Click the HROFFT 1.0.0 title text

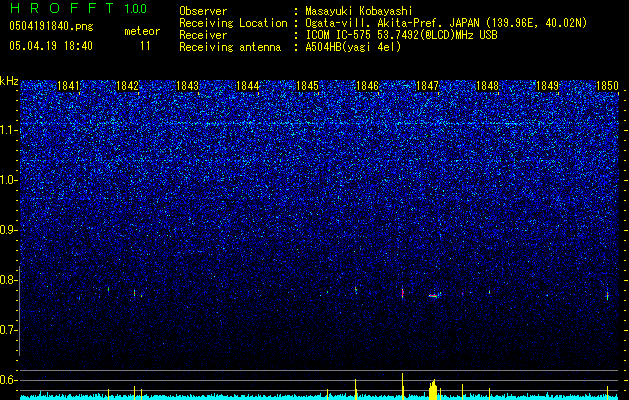click(x=78, y=8)
